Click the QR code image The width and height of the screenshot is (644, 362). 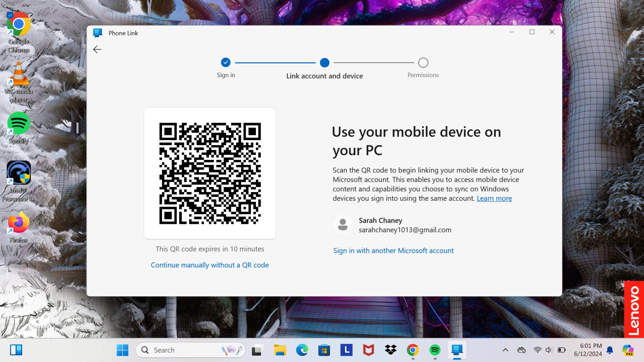tap(210, 173)
